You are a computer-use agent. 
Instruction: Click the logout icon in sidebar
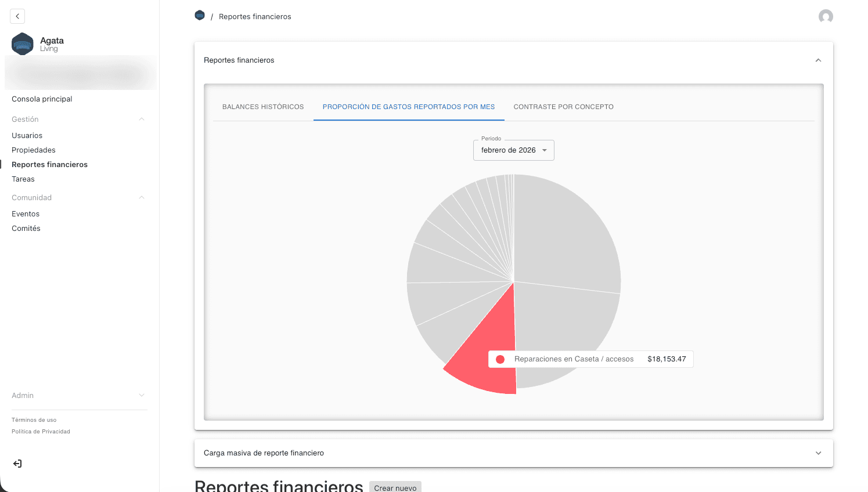coord(17,464)
